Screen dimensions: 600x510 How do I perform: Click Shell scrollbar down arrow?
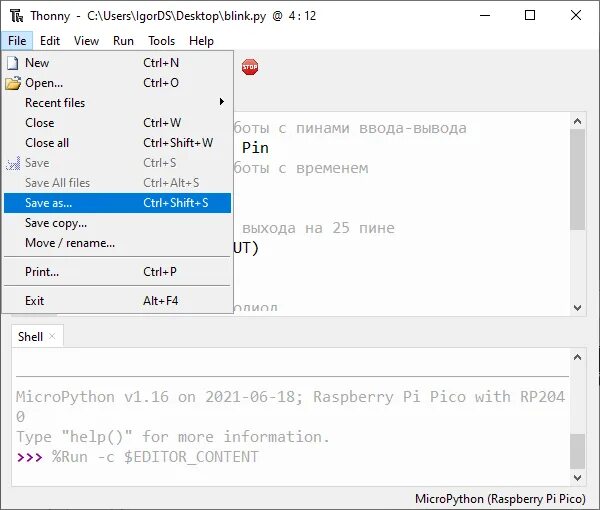[x=578, y=477]
